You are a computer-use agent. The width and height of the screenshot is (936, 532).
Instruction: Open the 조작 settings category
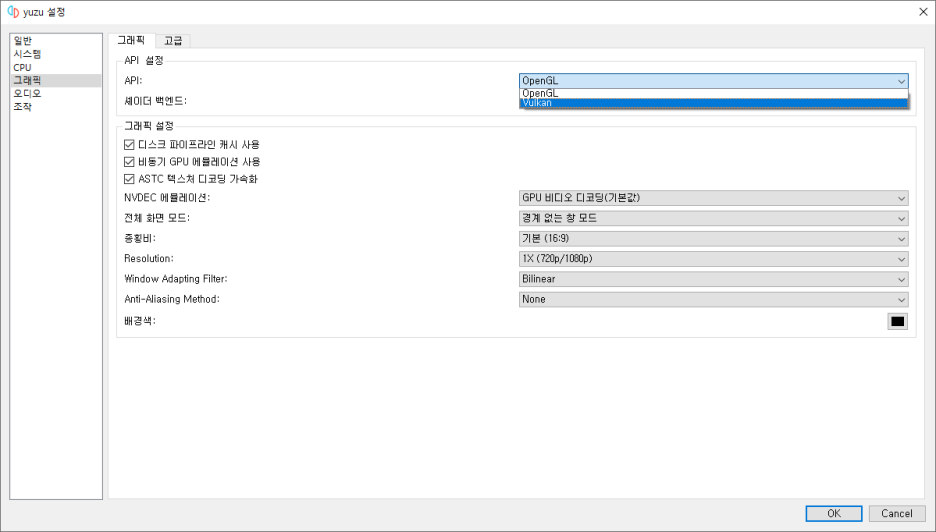56,107
